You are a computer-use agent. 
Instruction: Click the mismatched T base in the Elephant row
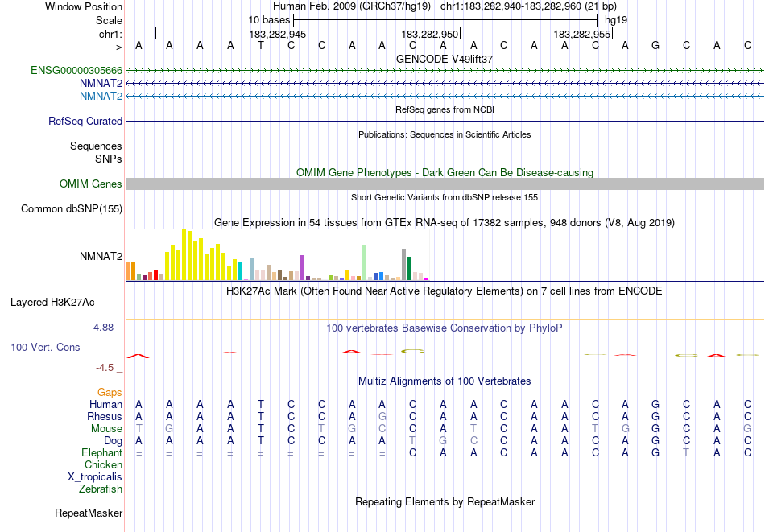click(x=686, y=453)
